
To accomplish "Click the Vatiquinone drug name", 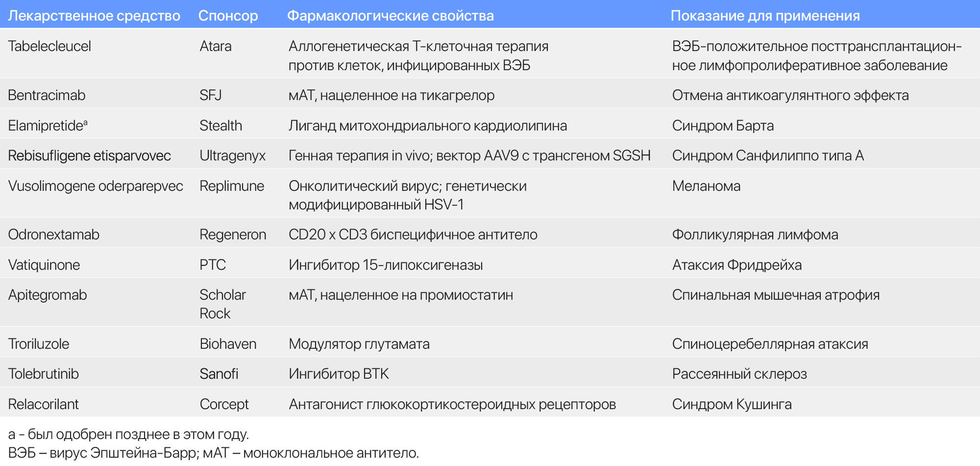I will (44, 265).
